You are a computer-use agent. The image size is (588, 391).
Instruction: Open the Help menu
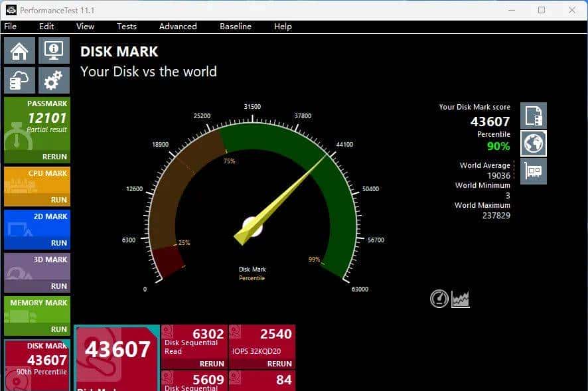(x=283, y=27)
